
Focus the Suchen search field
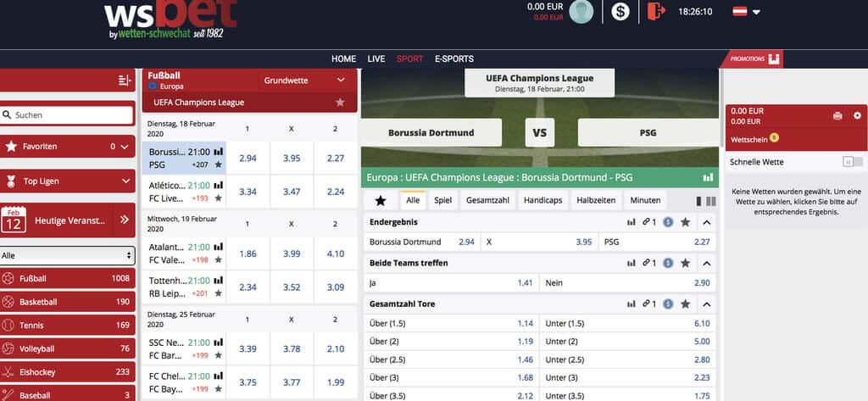click(x=67, y=115)
